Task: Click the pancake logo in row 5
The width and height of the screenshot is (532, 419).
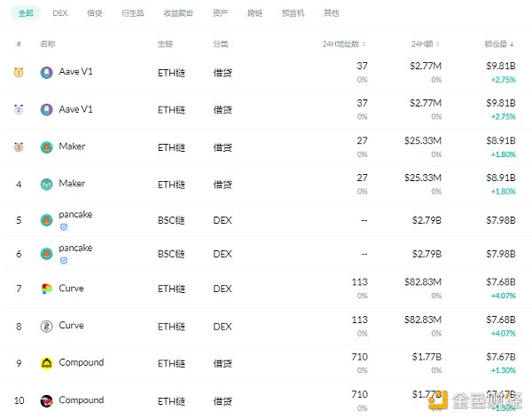Action: point(46,220)
